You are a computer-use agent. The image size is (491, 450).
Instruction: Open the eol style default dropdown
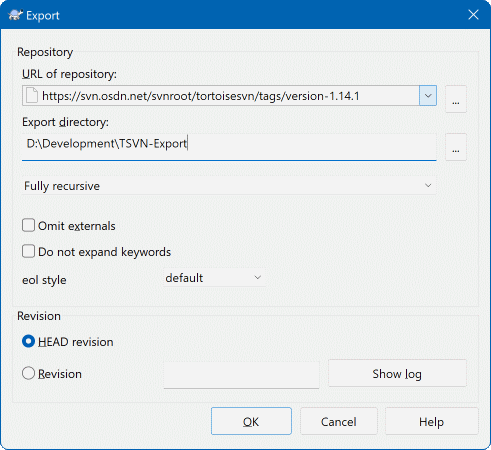click(x=214, y=278)
